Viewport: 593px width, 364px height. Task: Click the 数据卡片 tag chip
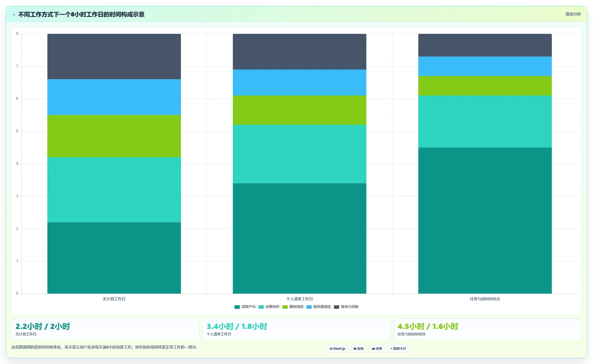tap(398, 349)
